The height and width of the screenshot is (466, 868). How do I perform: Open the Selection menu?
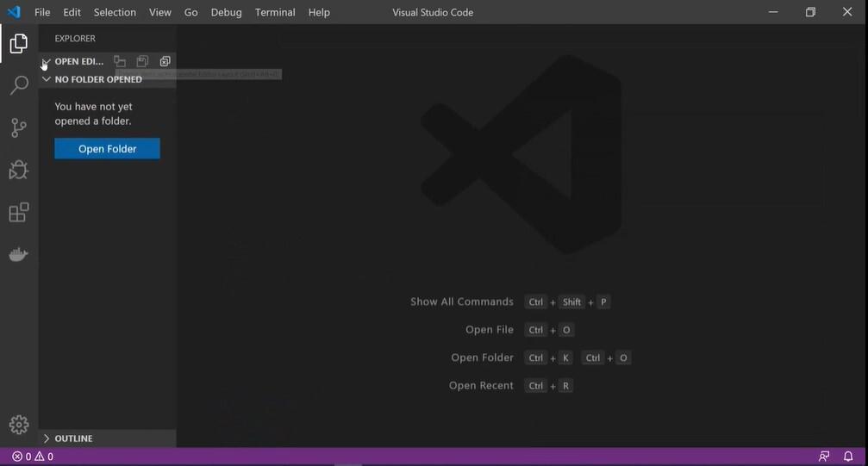[115, 12]
